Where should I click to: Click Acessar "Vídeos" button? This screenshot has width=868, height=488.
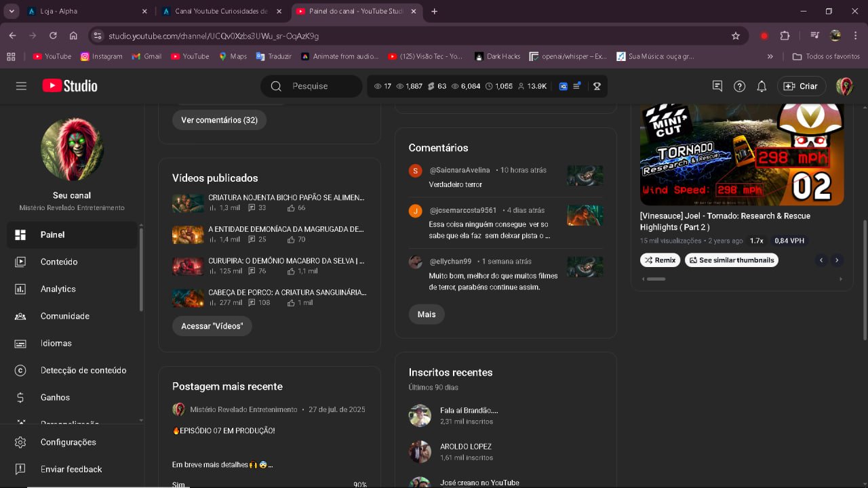click(212, 326)
